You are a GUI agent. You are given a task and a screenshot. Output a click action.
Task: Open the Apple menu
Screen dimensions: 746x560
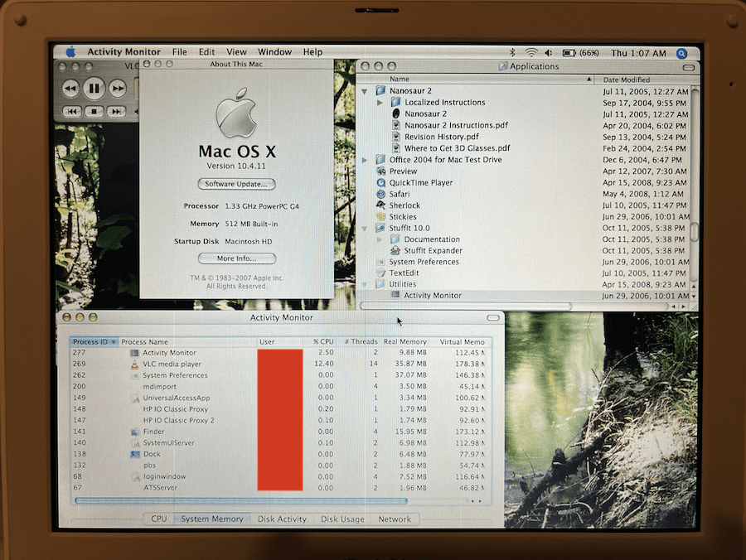[x=71, y=52]
